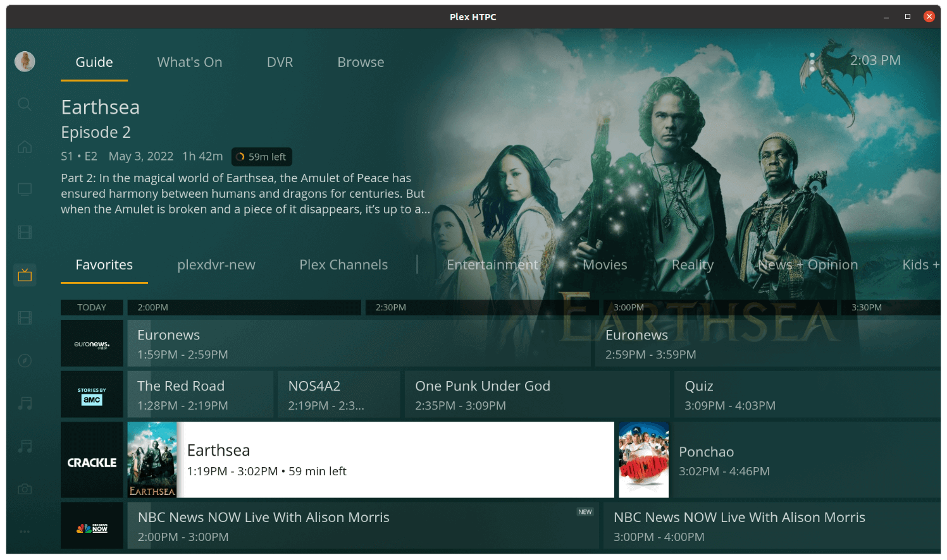Maximize the Plex HTPC window
Viewport: 947px width, 560px height.
coord(907,17)
